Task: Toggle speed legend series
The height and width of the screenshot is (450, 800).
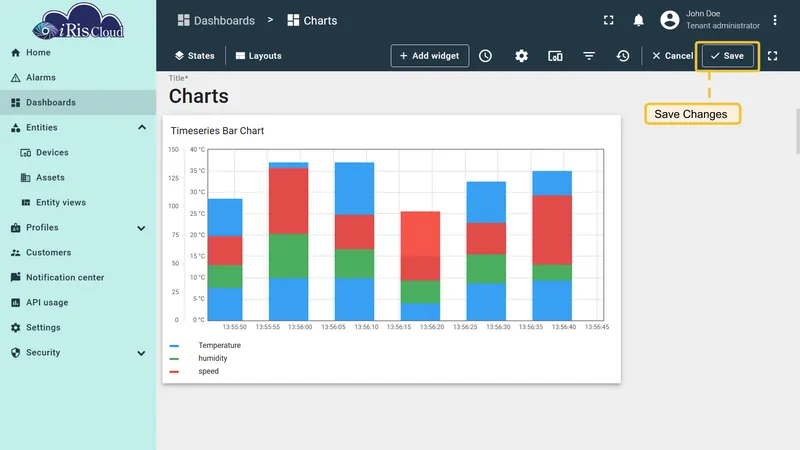Action: pos(208,371)
